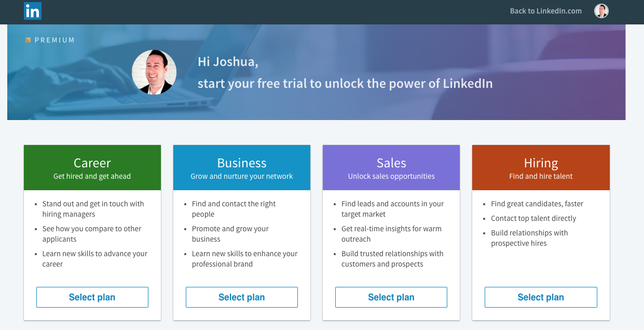The width and height of the screenshot is (644, 330).
Task: Click the 'Hi Joshua,' greeting heading
Action: click(x=228, y=62)
